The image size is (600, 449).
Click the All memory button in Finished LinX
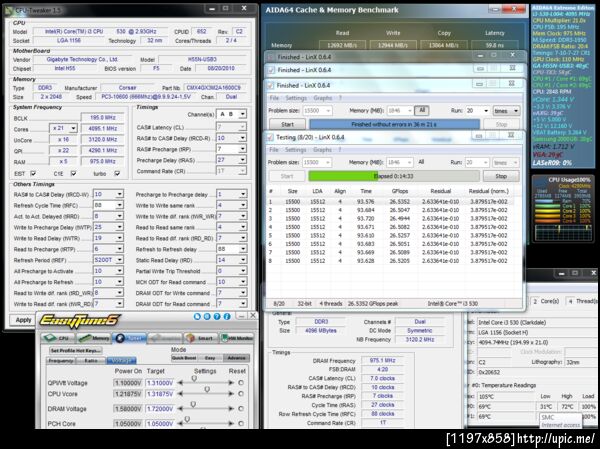coord(422,111)
